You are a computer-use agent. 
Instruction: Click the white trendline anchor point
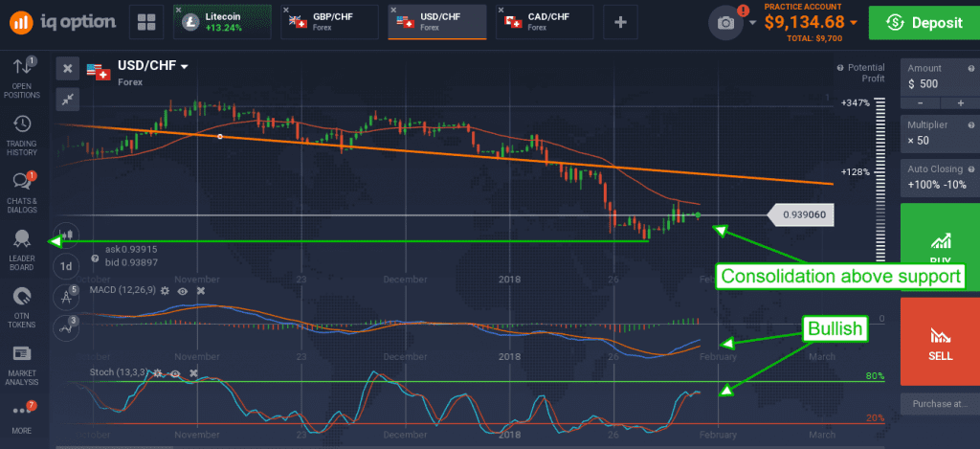pyautogui.click(x=219, y=136)
